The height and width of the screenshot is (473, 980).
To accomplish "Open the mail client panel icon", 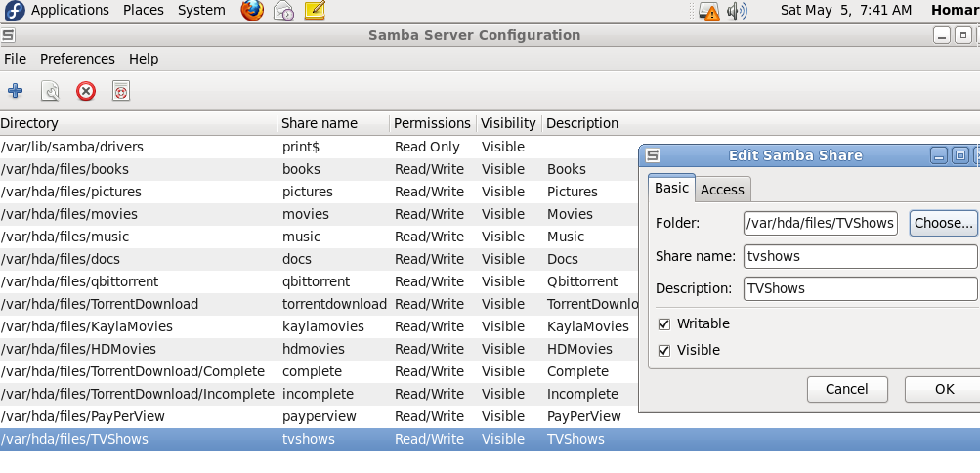I will 283,10.
